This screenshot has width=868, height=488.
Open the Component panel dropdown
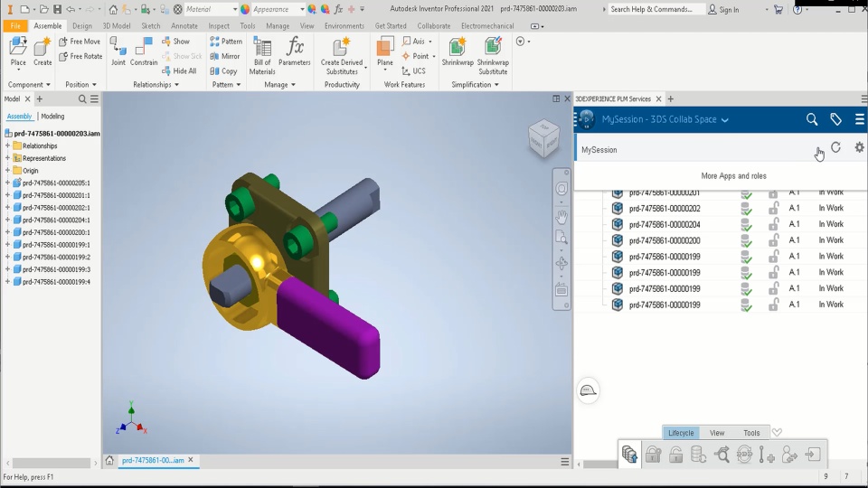click(x=29, y=85)
